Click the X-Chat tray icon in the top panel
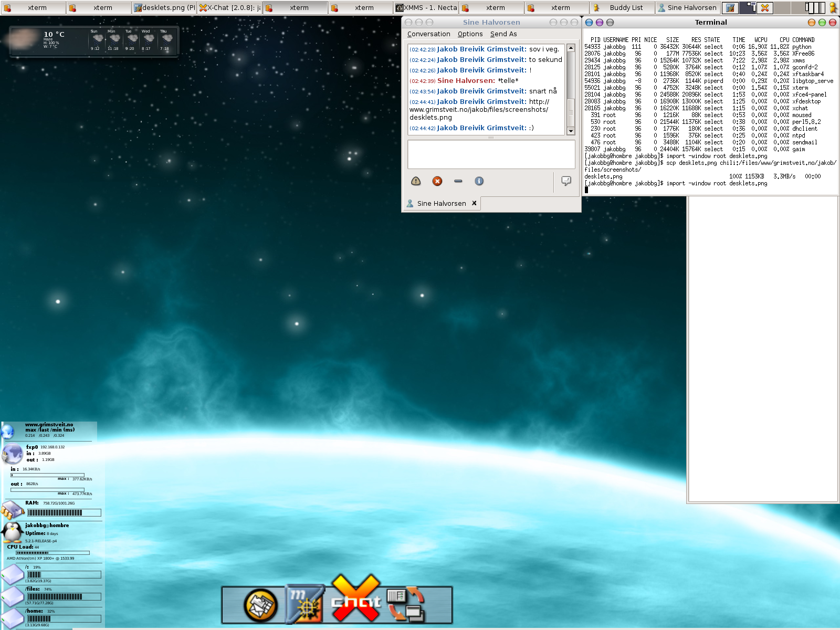This screenshot has width=840, height=630. coord(765,8)
